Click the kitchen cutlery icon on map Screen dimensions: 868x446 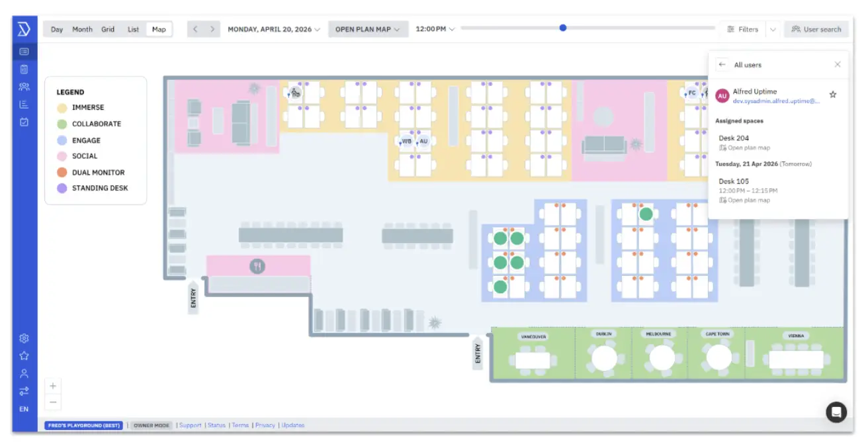pos(257,266)
